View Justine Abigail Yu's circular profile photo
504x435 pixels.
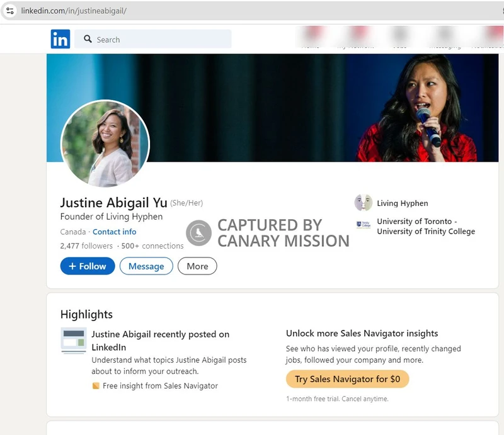click(x=105, y=144)
